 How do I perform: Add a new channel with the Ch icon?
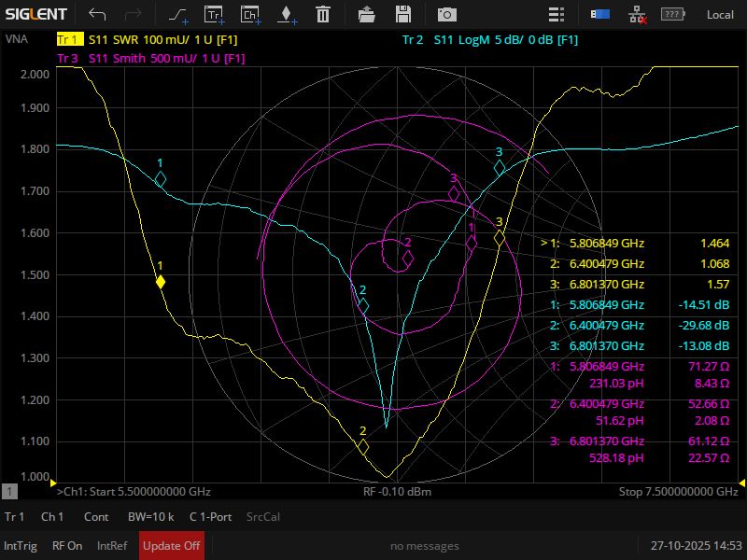(250, 14)
